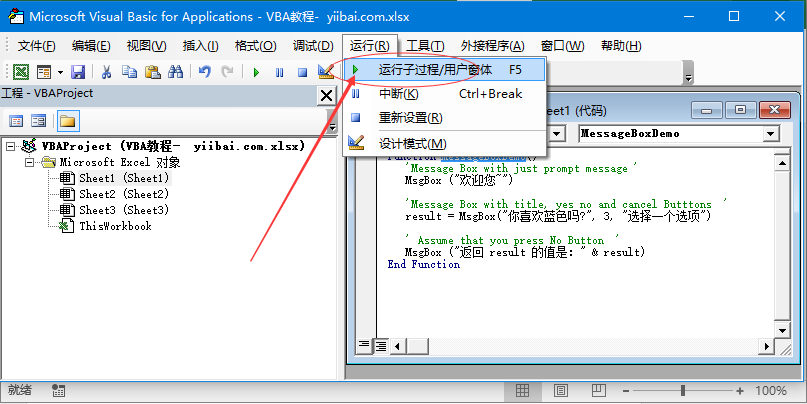The height and width of the screenshot is (404, 807).
Task: Maximize the Sheet1 code window
Action: [x=741, y=110]
